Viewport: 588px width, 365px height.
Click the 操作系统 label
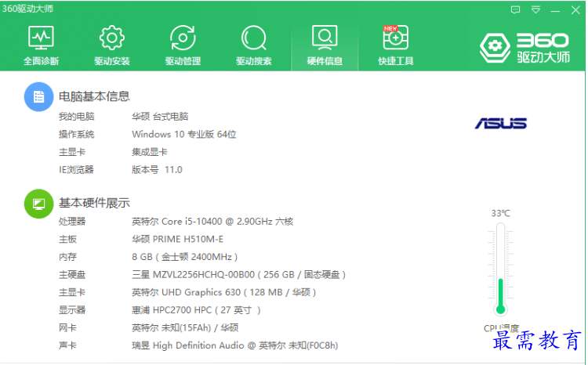coord(77,134)
